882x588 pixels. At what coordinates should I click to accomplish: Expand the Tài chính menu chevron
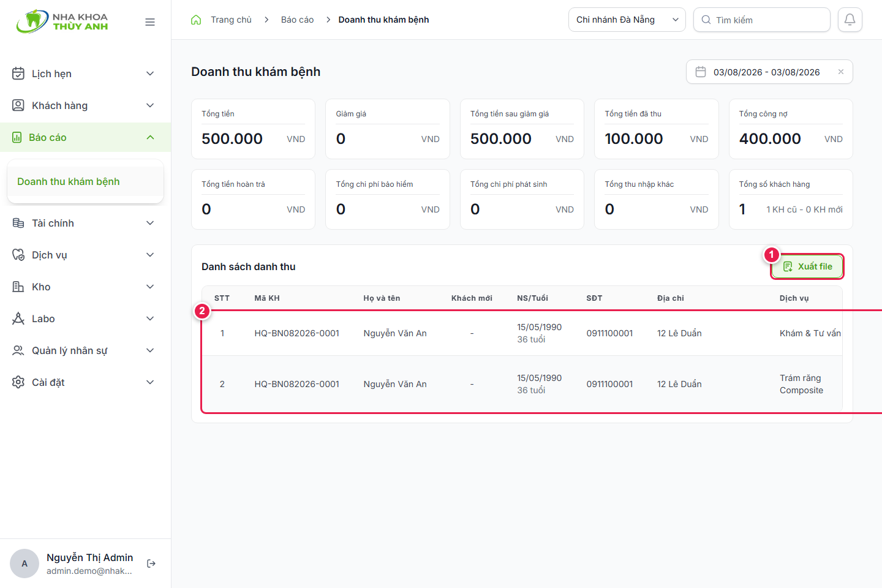pos(150,223)
